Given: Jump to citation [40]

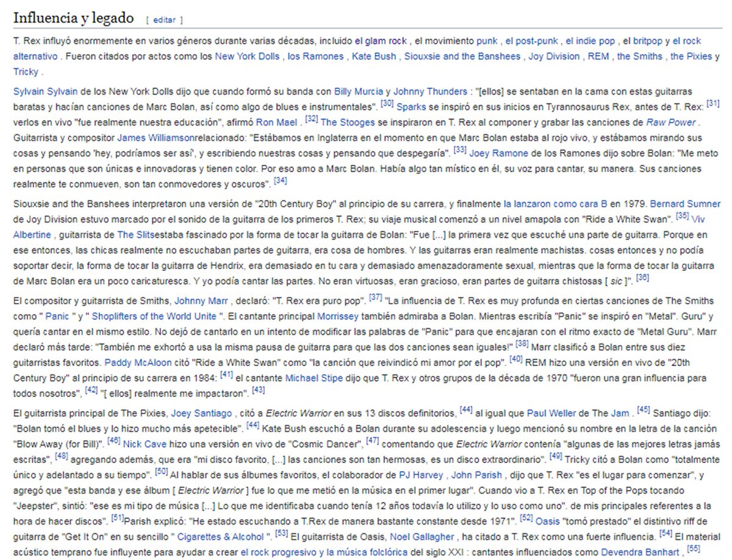Looking at the screenshot, I should tap(516, 360).
